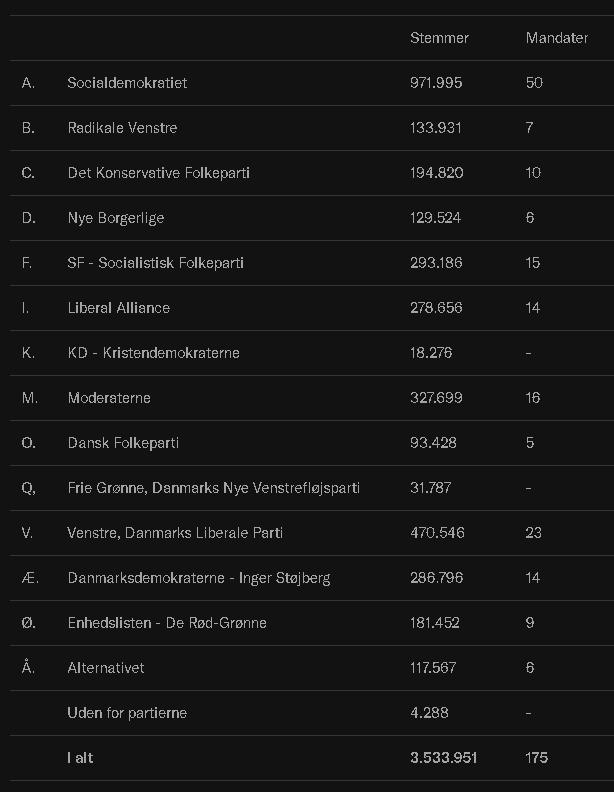Click the vote count 971.995
Image resolution: width=614 pixels, height=792 pixels.
click(x=436, y=83)
